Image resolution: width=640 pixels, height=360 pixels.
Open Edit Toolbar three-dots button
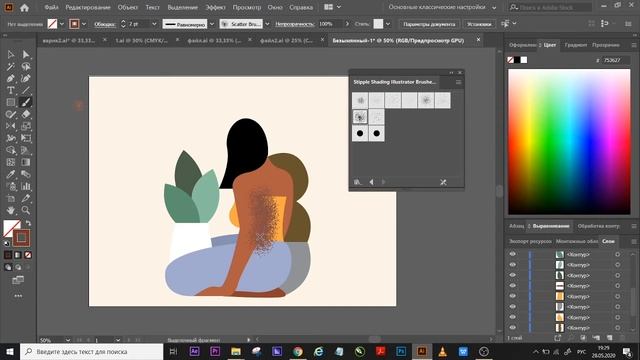pyautogui.click(x=18, y=296)
